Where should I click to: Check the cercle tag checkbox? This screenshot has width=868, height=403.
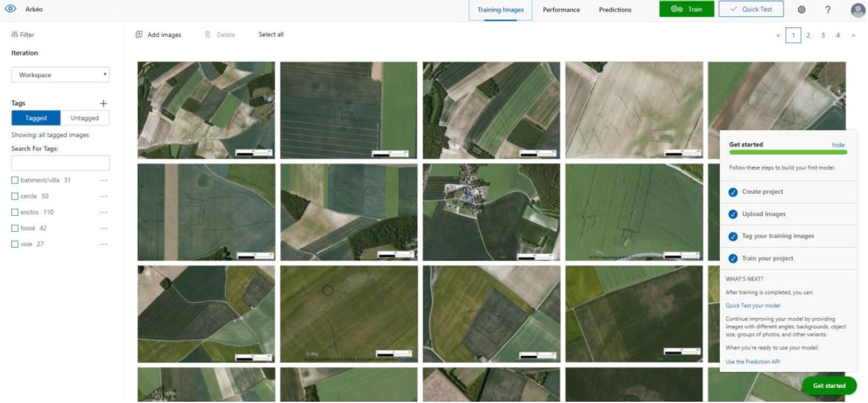tap(15, 197)
